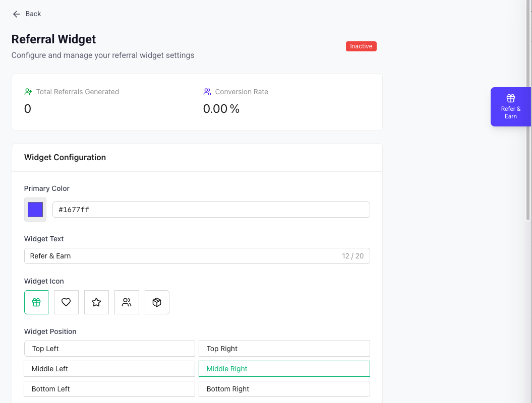Set widget position to Top Left
The image size is (532, 403).
click(109, 349)
